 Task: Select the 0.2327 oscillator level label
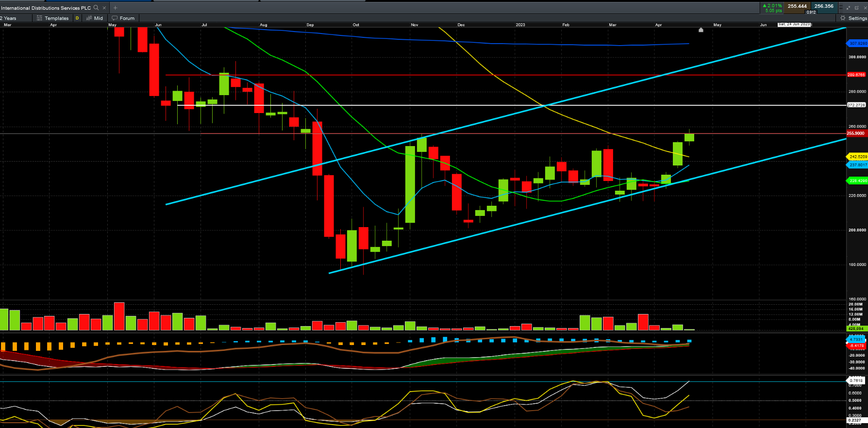[x=856, y=420]
